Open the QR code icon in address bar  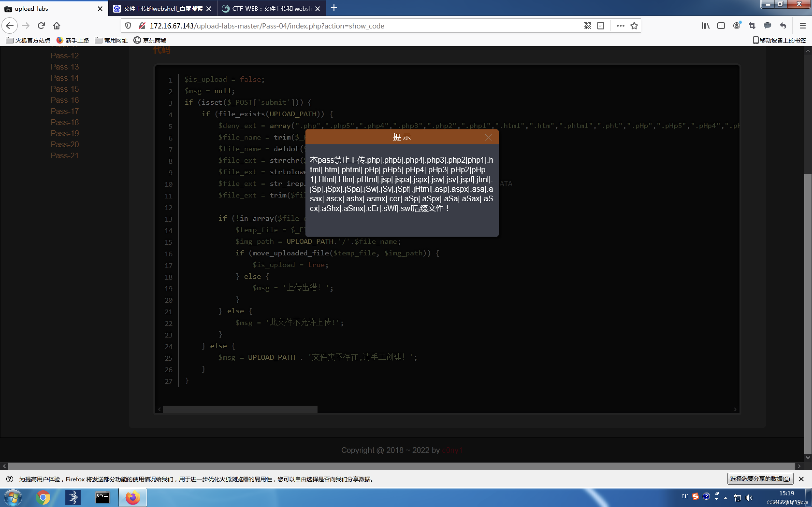587,26
